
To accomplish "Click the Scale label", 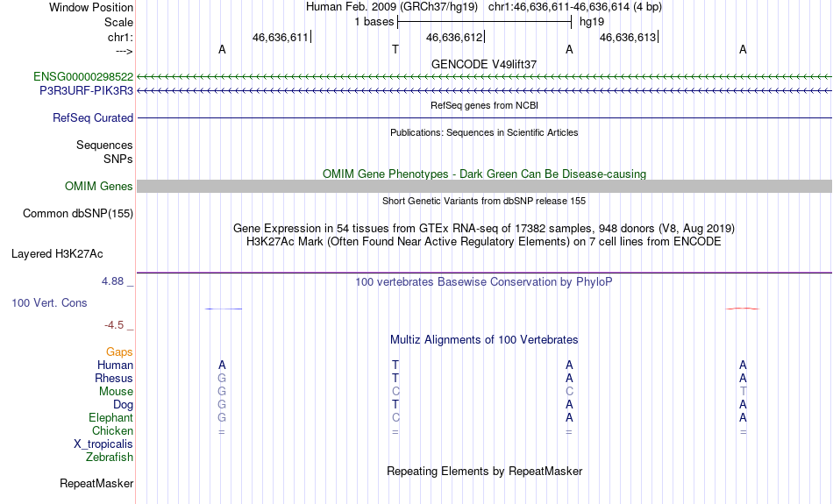I will click(x=118, y=22).
